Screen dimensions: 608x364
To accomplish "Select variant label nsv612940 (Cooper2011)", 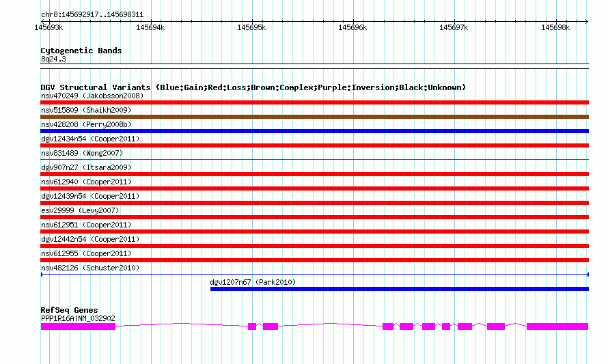I will [86, 182].
